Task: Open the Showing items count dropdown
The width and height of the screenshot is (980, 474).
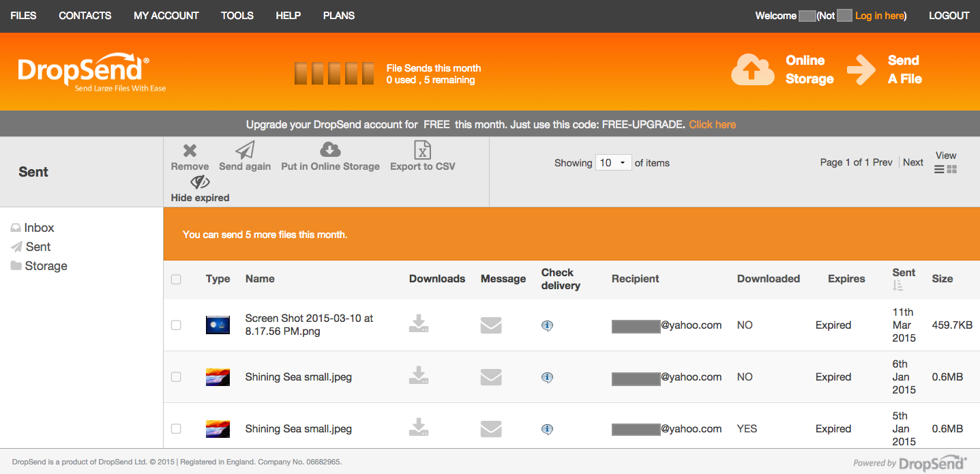Action: coord(613,162)
